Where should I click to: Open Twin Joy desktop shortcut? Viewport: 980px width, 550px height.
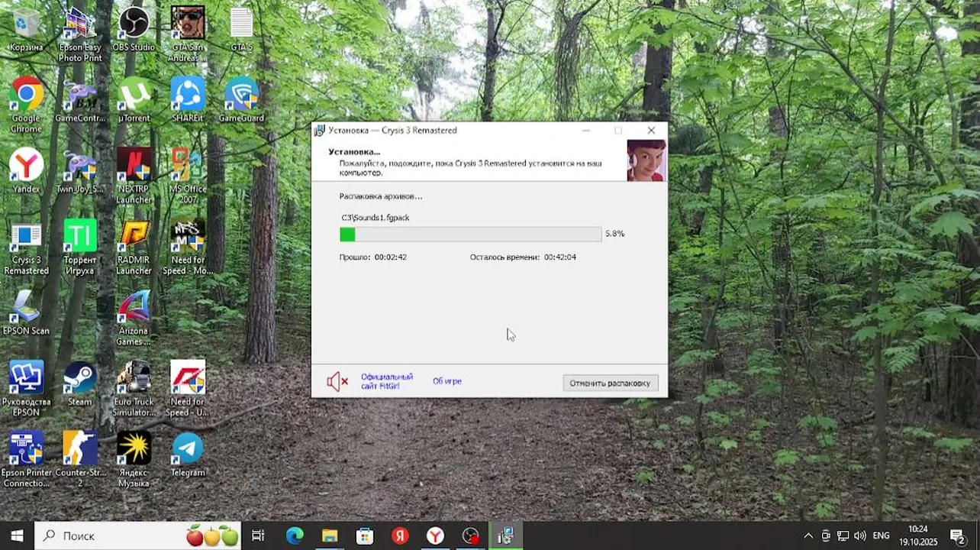80,171
